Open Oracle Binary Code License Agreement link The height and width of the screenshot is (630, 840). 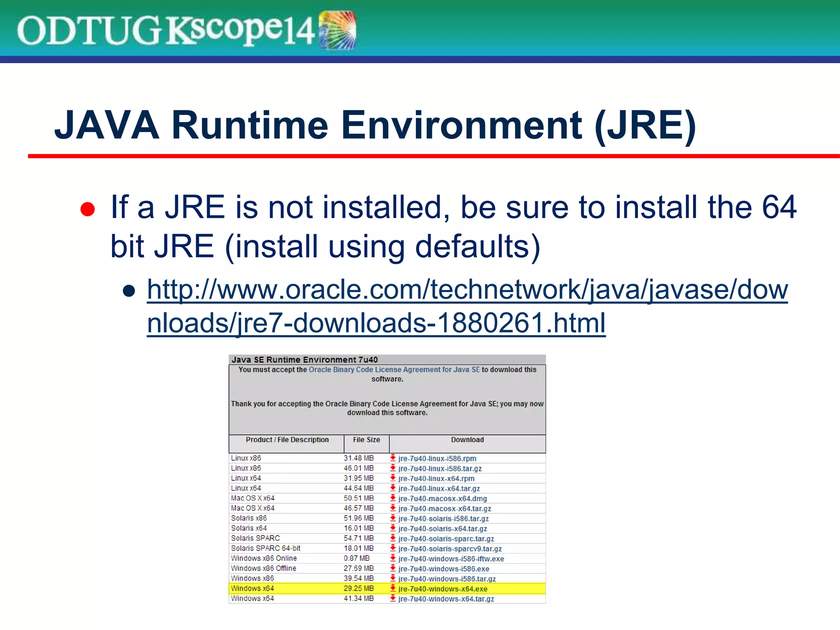pyautogui.click(x=394, y=370)
